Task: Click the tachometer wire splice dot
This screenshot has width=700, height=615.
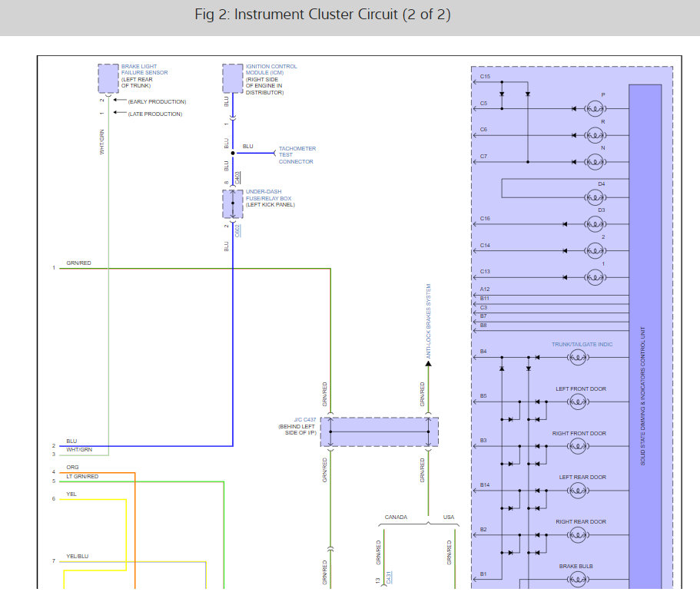Action: 233,153
